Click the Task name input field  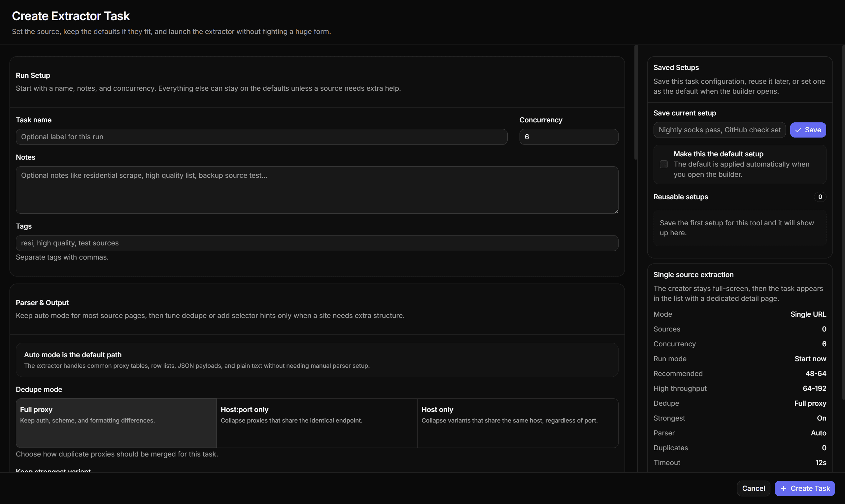pos(262,137)
